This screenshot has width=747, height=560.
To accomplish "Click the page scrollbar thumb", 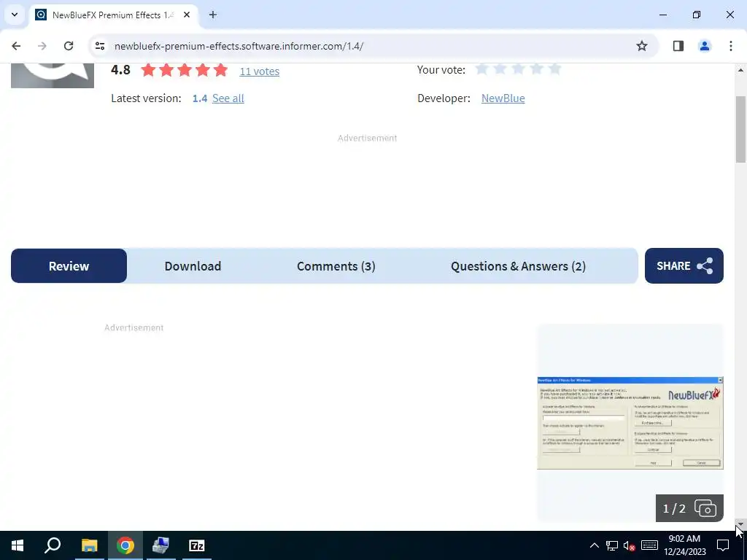I will coord(740,129).
